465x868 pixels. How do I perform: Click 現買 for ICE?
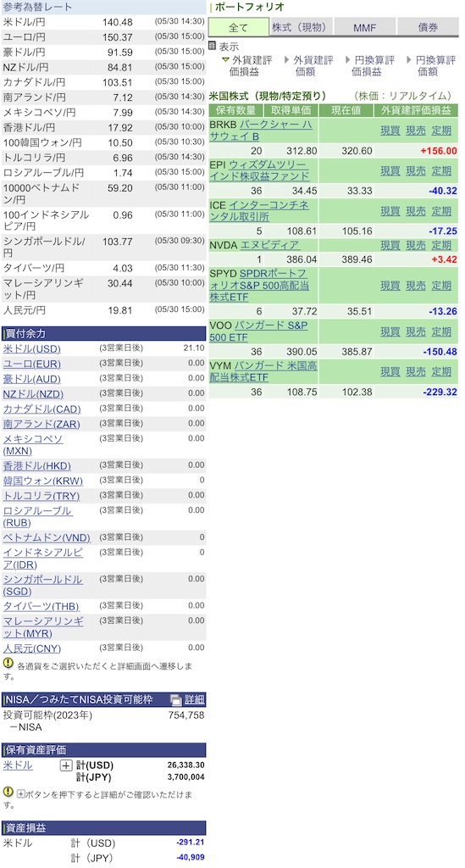(x=390, y=211)
